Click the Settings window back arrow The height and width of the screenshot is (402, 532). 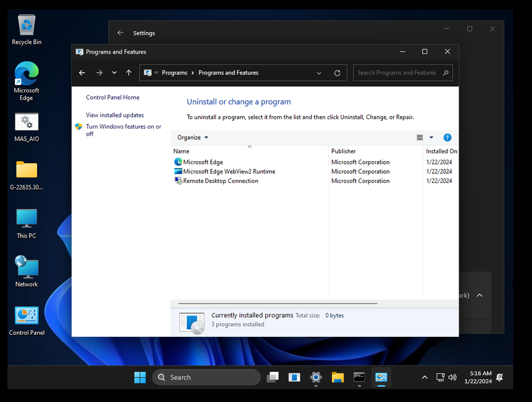(x=120, y=33)
